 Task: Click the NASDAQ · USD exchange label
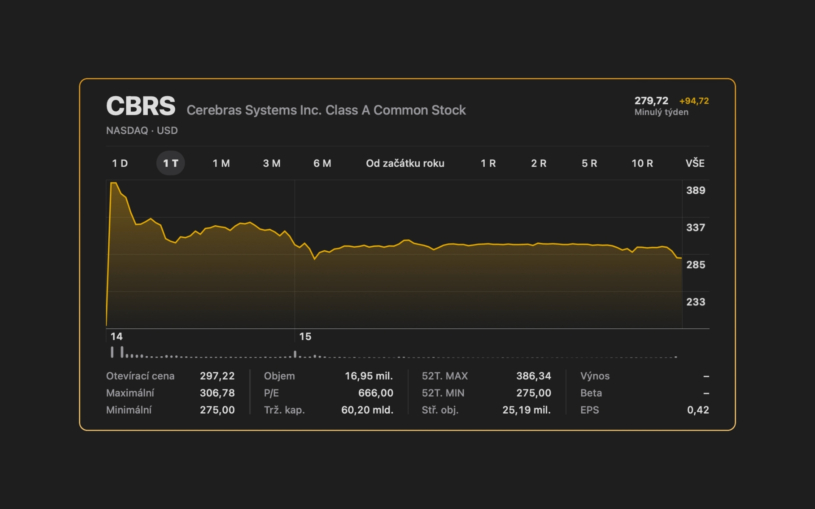(142, 130)
